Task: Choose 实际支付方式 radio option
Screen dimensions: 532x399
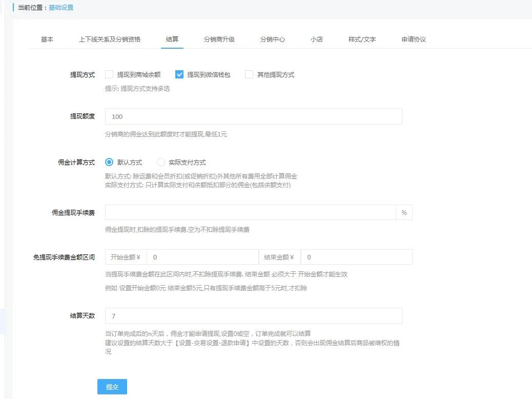Action: tap(161, 162)
